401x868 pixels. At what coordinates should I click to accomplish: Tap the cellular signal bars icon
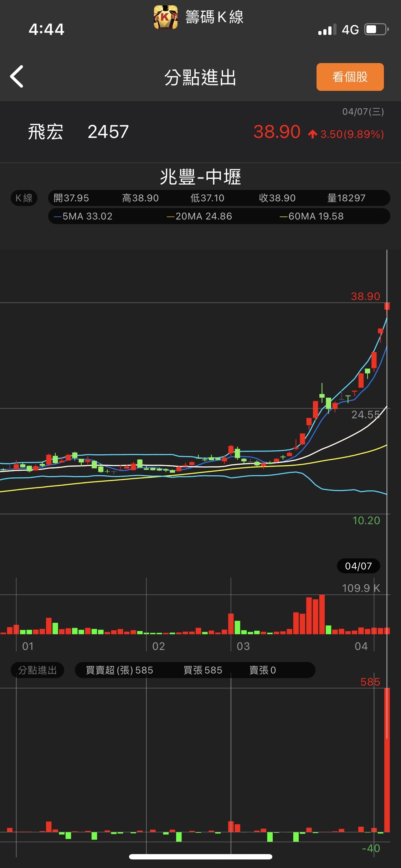tap(327, 30)
